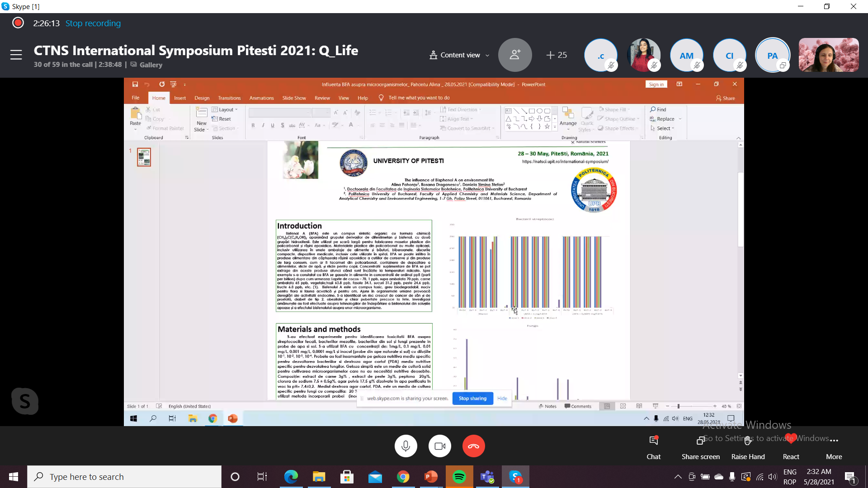This screenshot has width=868, height=488.
Task: Click PowerPoint vertical scrollbar down arrow
Action: pyautogui.click(x=741, y=375)
